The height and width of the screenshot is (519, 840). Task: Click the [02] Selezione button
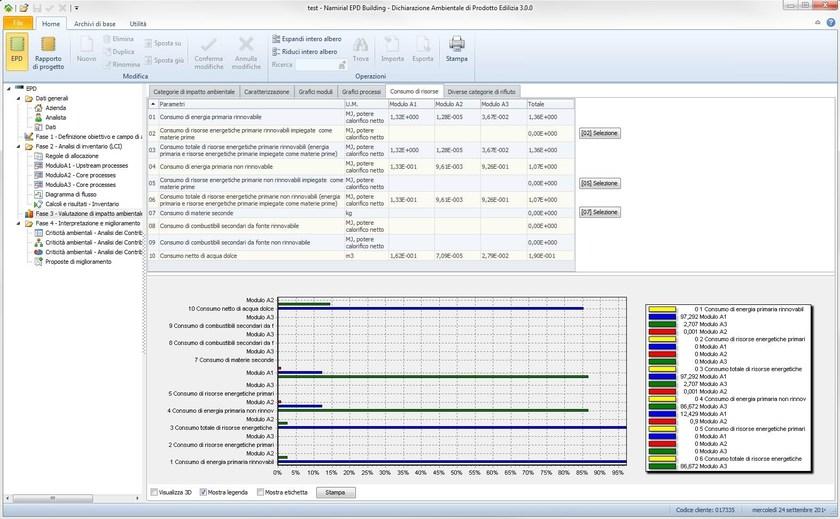599,133
